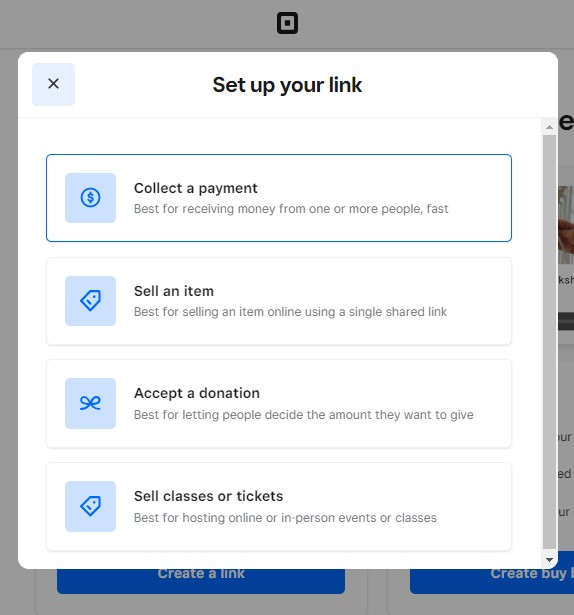The image size is (574, 615).
Task: Click the Create buy button in background
Action: (492, 581)
